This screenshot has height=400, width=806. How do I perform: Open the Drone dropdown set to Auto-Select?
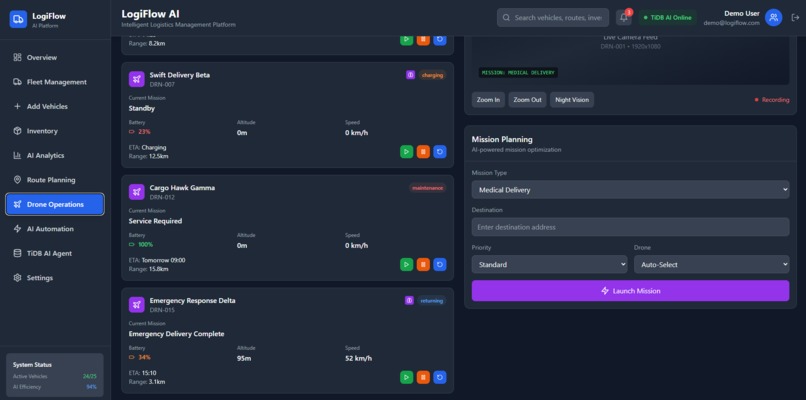coord(711,265)
